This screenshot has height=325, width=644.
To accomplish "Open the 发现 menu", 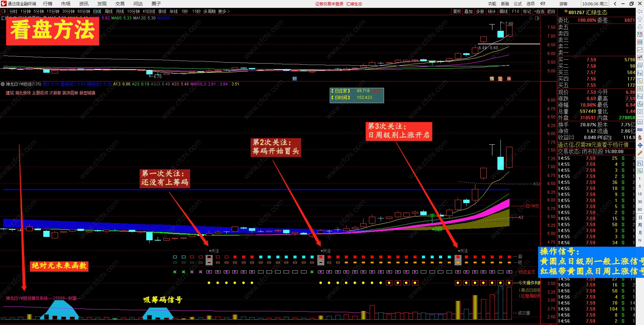I will click(x=102, y=4).
